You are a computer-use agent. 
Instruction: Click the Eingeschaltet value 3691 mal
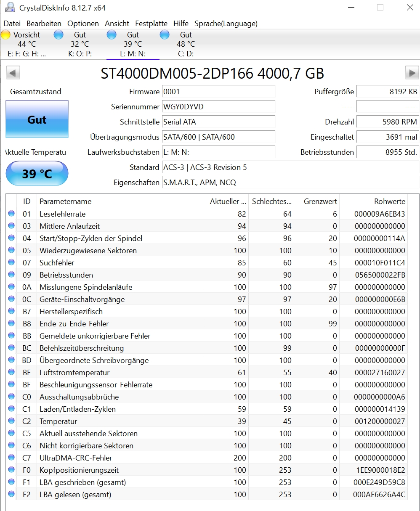point(388,137)
